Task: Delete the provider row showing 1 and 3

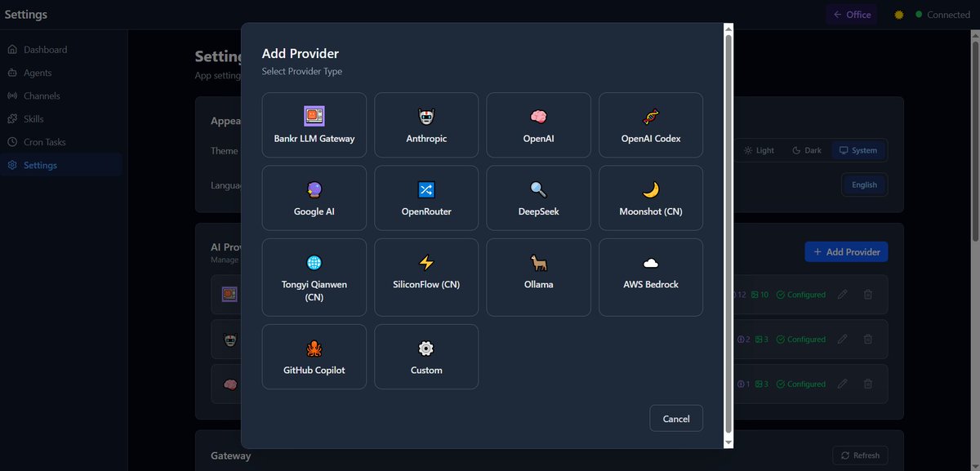Action: coord(868,384)
